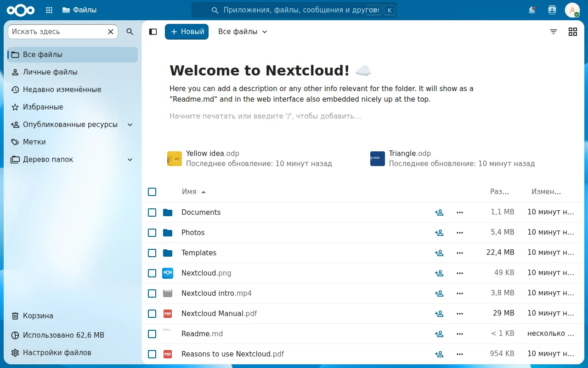
Task: Click Использовано 62,6 MB storage indicator
Action: (73, 335)
